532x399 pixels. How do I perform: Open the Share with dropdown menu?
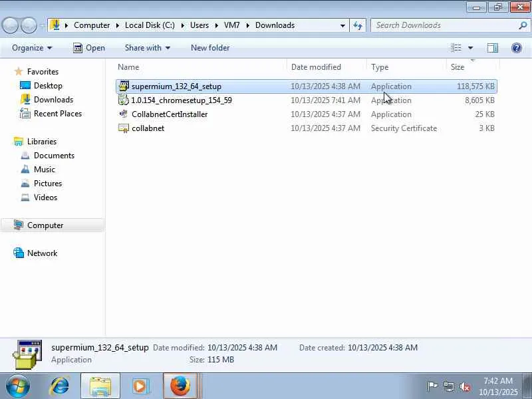coord(147,48)
